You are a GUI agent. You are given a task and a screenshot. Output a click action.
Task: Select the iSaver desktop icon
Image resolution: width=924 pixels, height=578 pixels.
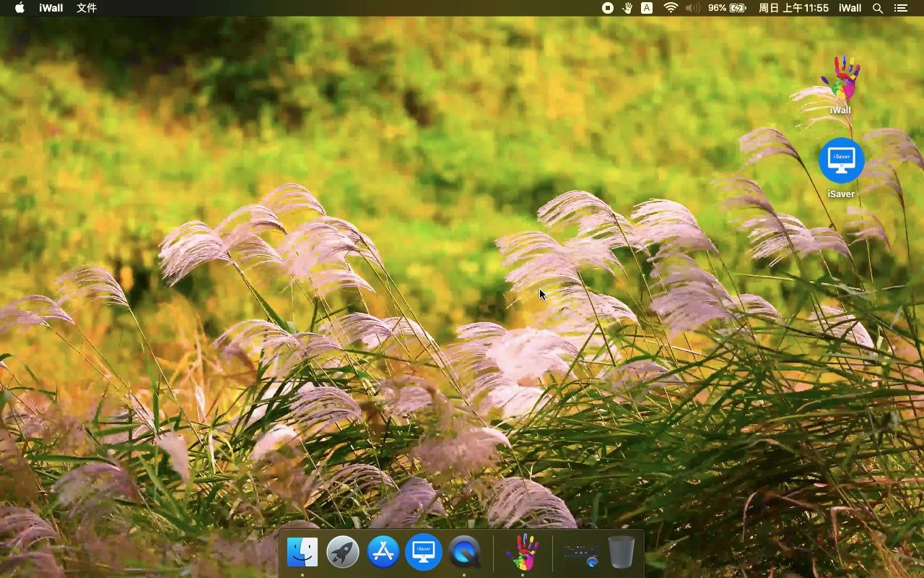click(x=841, y=168)
